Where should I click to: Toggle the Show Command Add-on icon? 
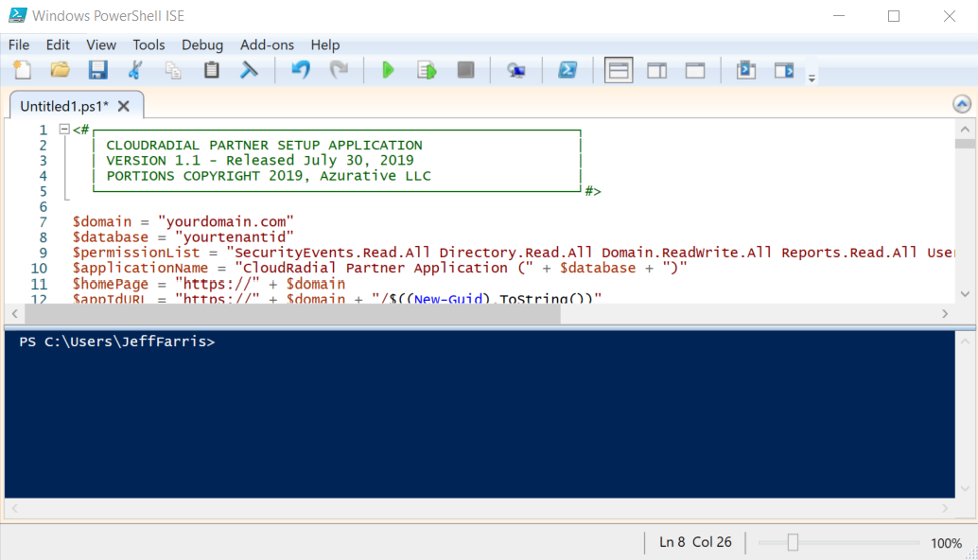pos(784,70)
